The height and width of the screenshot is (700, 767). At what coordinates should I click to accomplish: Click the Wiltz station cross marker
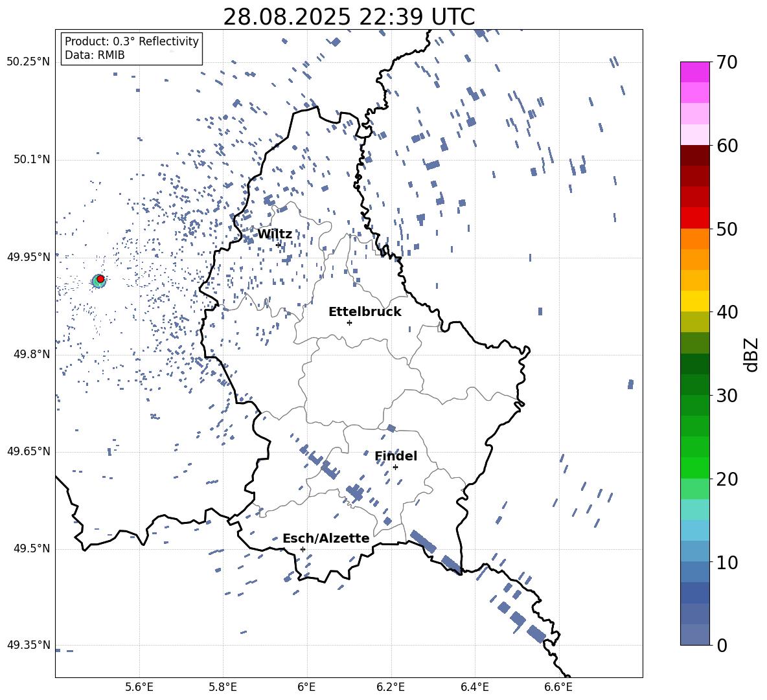click(x=279, y=245)
